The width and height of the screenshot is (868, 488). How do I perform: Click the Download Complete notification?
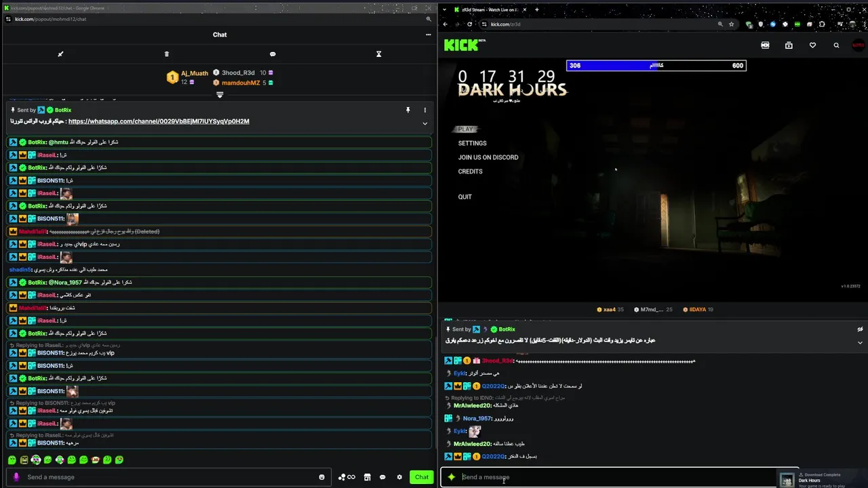(x=822, y=480)
